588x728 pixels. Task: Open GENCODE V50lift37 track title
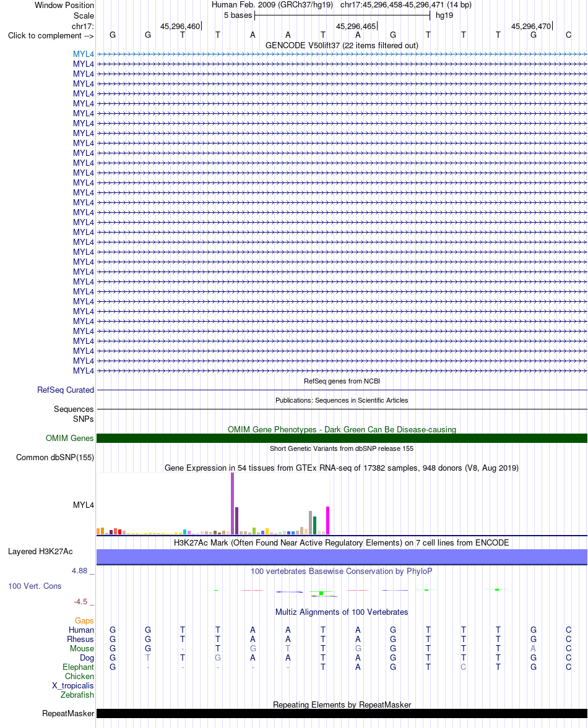pyautogui.click(x=342, y=45)
